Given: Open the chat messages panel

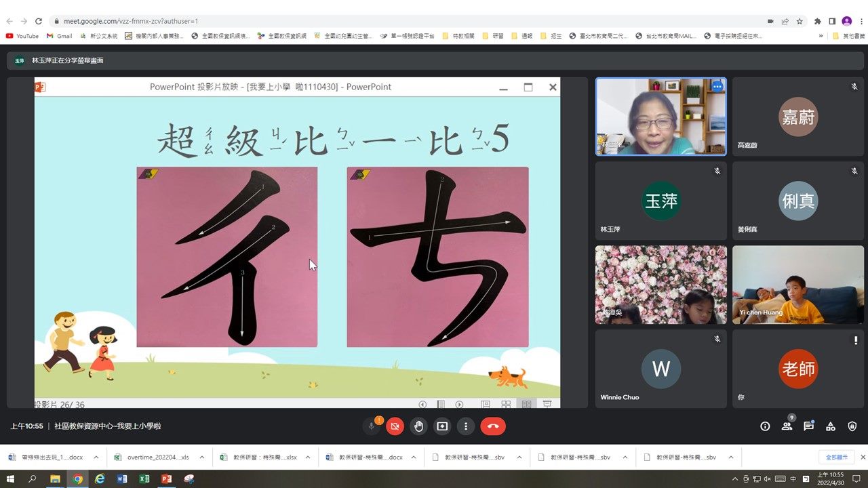Looking at the screenshot, I should [x=808, y=426].
